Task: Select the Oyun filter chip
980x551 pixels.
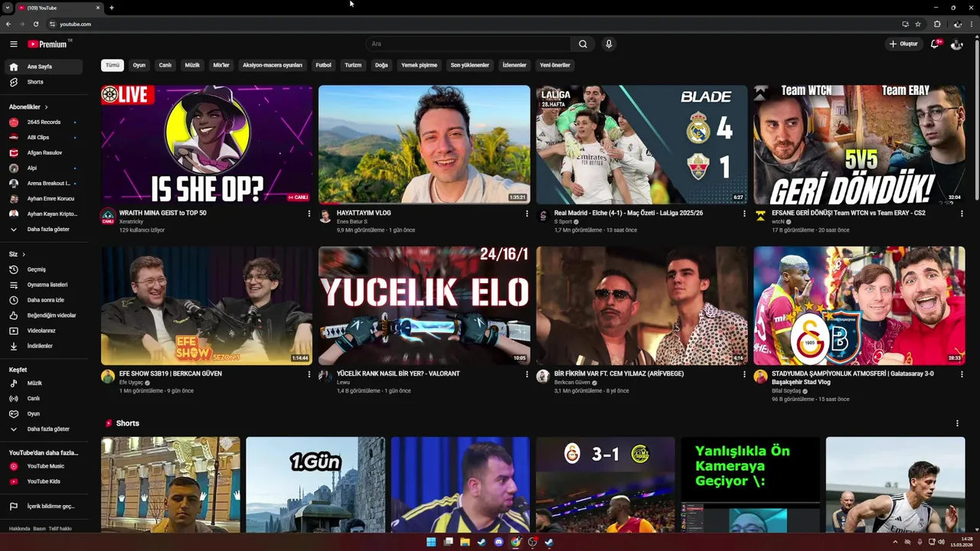Action: tap(139, 65)
